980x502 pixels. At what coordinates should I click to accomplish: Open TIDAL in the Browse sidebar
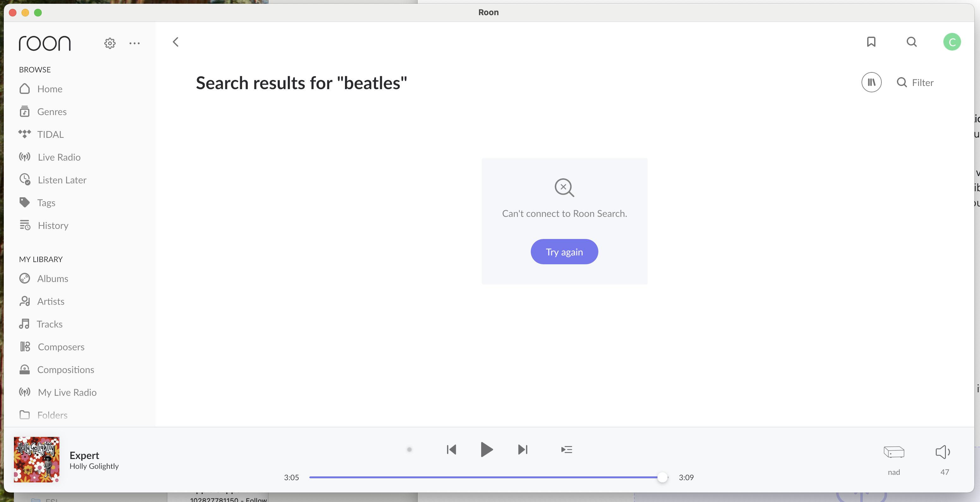[x=50, y=134]
